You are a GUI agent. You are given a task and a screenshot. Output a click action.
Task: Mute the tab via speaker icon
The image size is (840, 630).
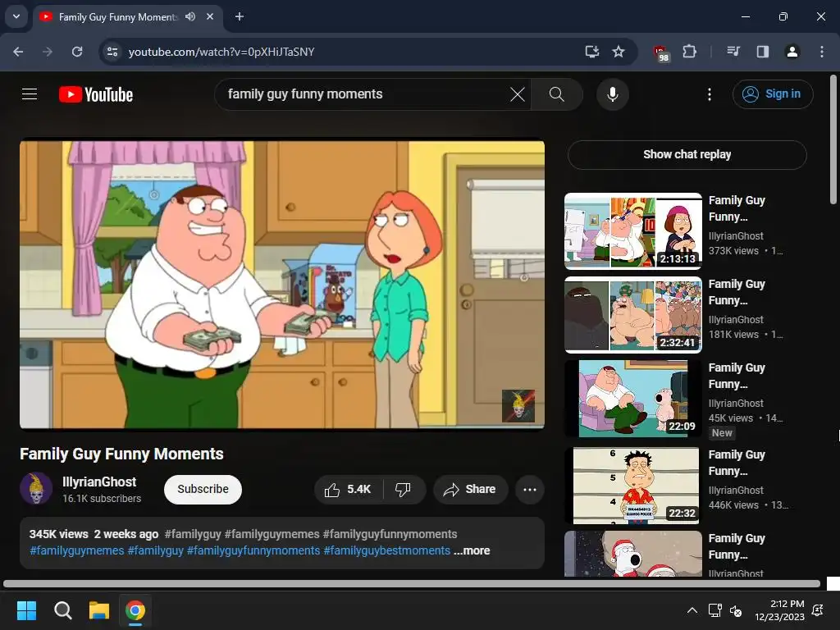[190, 16]
